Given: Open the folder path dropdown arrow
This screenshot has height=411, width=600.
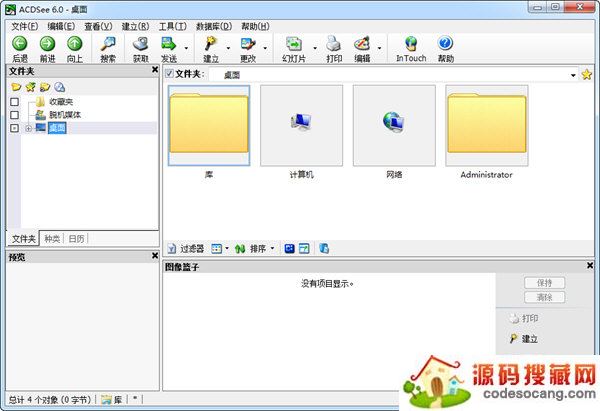Looking at the screenshot, I should click(x=573, y=75).
